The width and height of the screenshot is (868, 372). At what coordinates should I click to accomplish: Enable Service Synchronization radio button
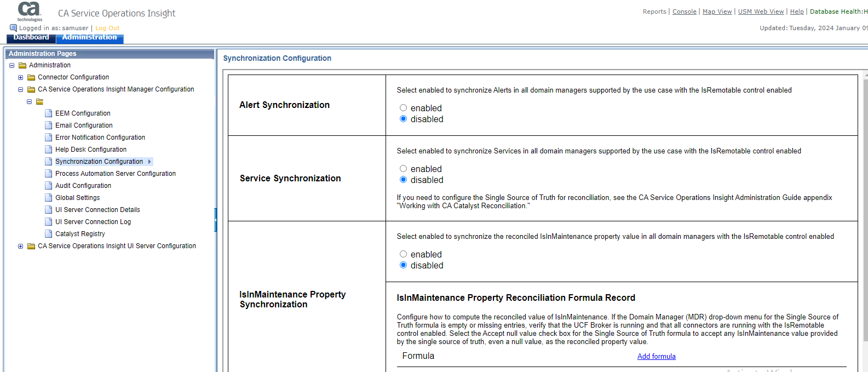click(403, 169)
